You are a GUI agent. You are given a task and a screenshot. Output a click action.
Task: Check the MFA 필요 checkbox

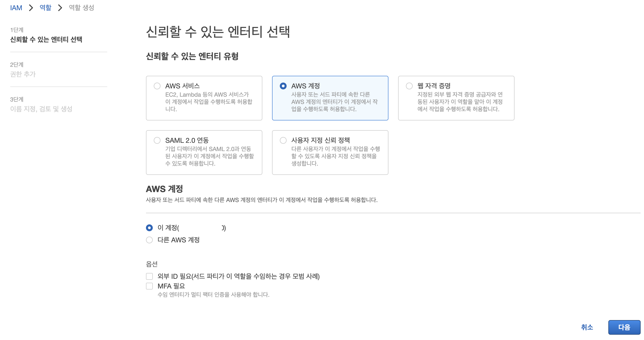(149, 286)
